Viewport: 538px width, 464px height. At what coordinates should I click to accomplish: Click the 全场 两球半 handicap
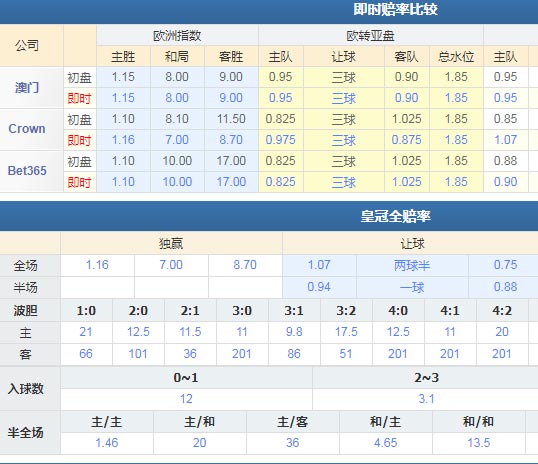tap(412, 265)
